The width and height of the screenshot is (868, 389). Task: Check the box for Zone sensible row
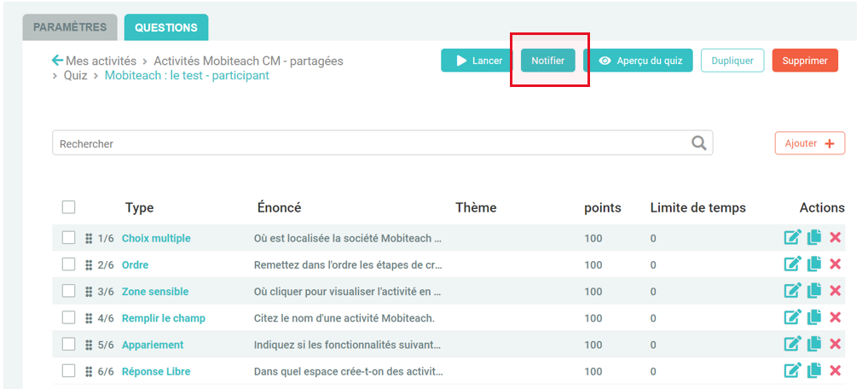click(69, 291)
